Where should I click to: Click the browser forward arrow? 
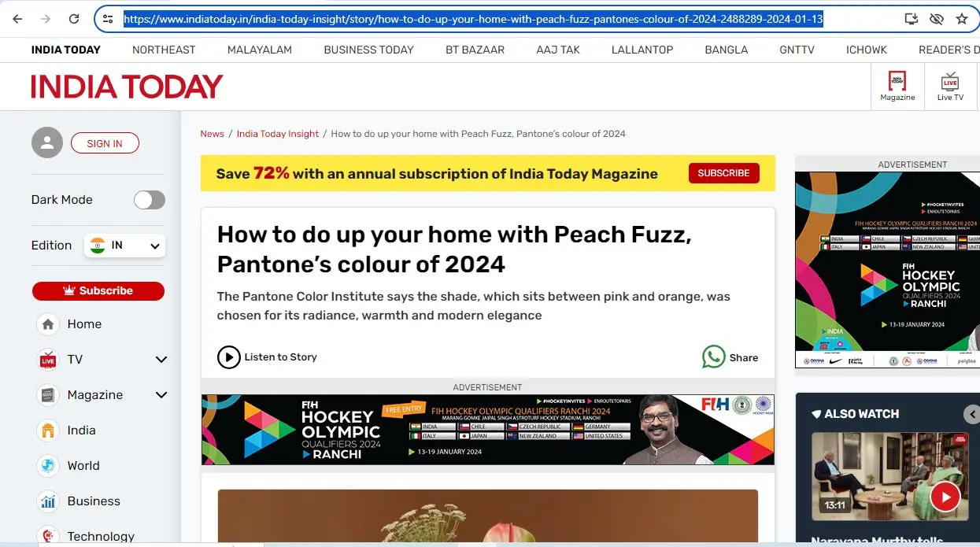[x=46, y=19]
